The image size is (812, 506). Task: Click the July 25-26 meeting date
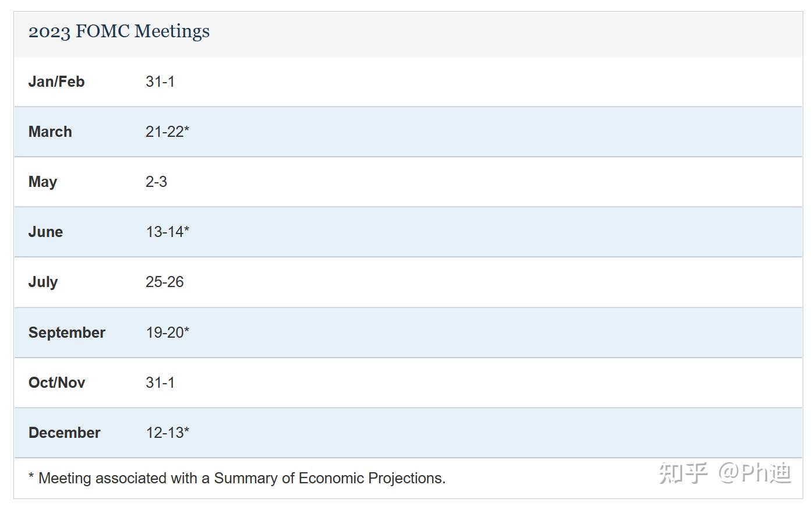(x=164, y=282)
